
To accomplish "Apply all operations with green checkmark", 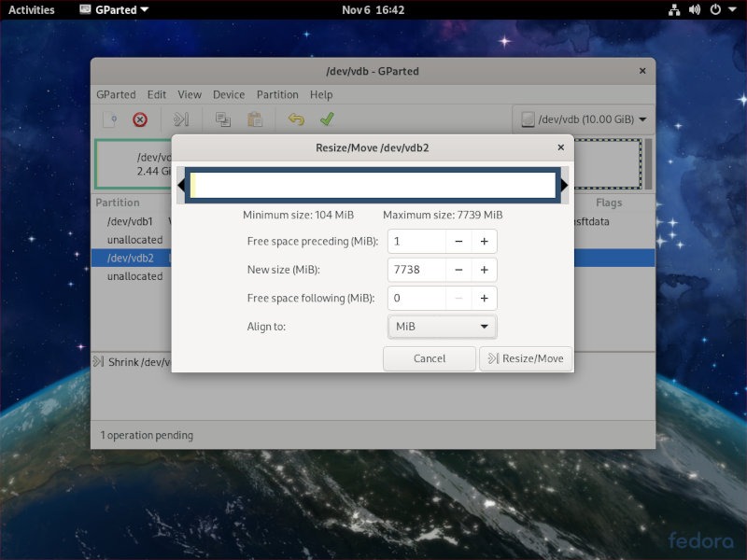I will 326,119.
